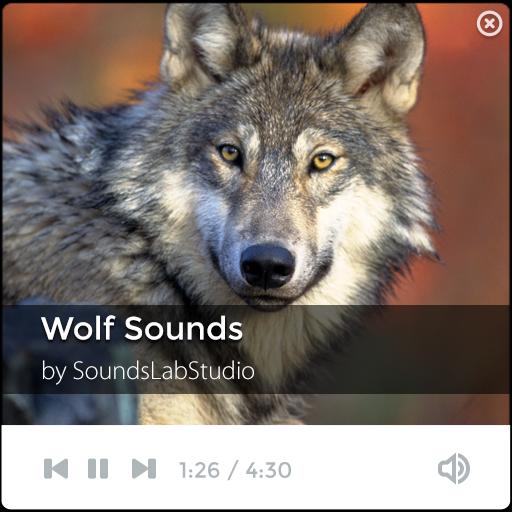Viewport: 512px width, 512px height.
Task: Click the Wolf Sounds title text
Action: point(142,328)
